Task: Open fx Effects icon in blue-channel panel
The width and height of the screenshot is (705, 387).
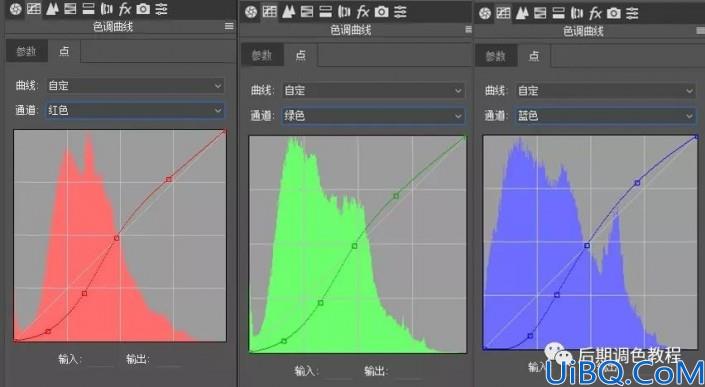Action: (595, 13)
